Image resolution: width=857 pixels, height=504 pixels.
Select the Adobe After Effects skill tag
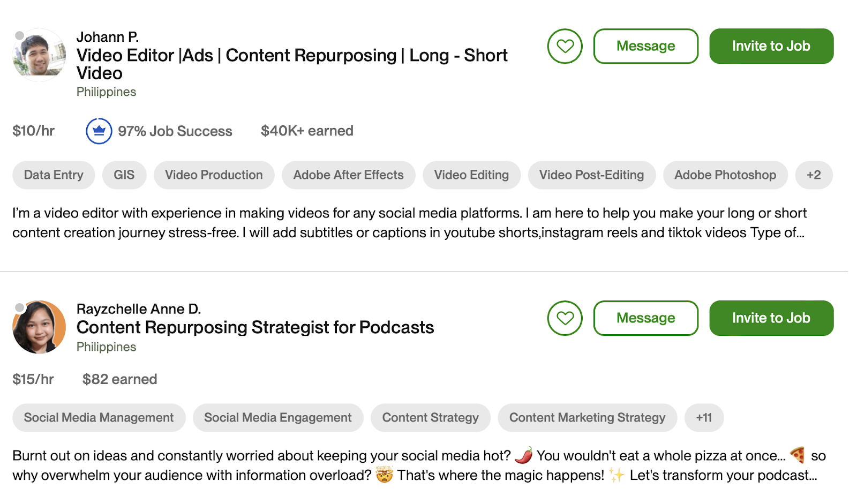pos(348,175)
